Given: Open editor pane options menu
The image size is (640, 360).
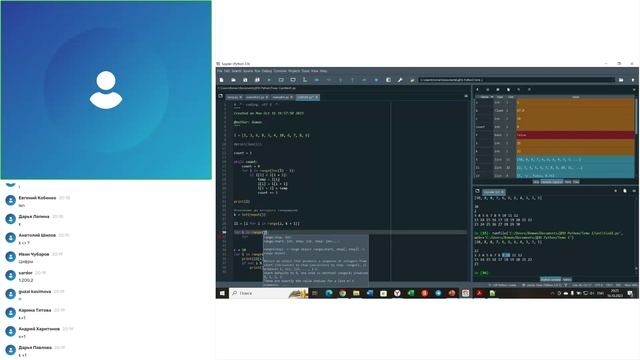Looking at the screenshot, I should point(466,96).
